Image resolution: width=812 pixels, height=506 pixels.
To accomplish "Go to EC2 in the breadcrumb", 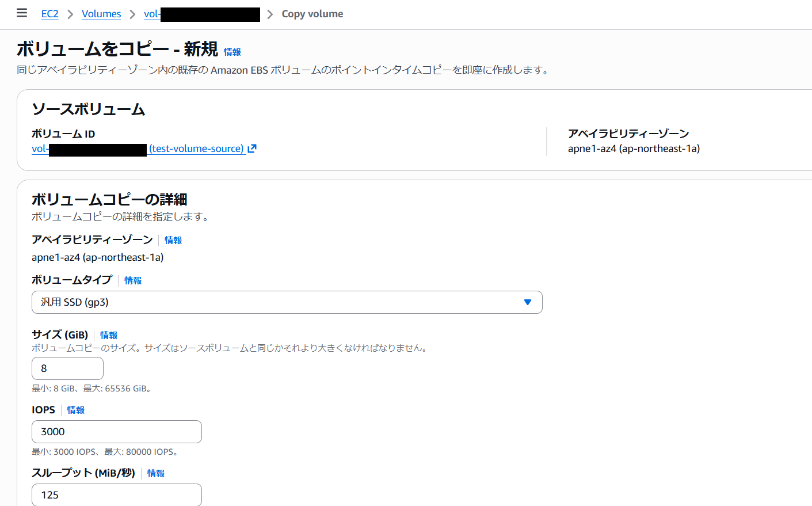I will point(50,14).
